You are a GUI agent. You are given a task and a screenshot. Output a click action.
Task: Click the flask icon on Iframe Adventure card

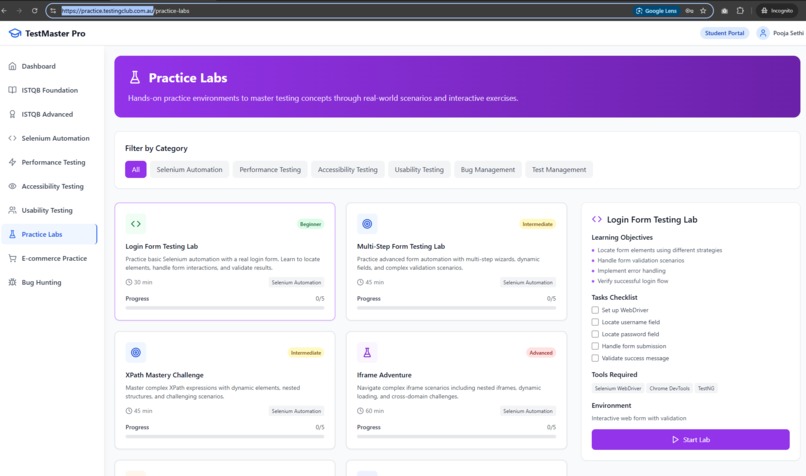click(x=367, y=352)
